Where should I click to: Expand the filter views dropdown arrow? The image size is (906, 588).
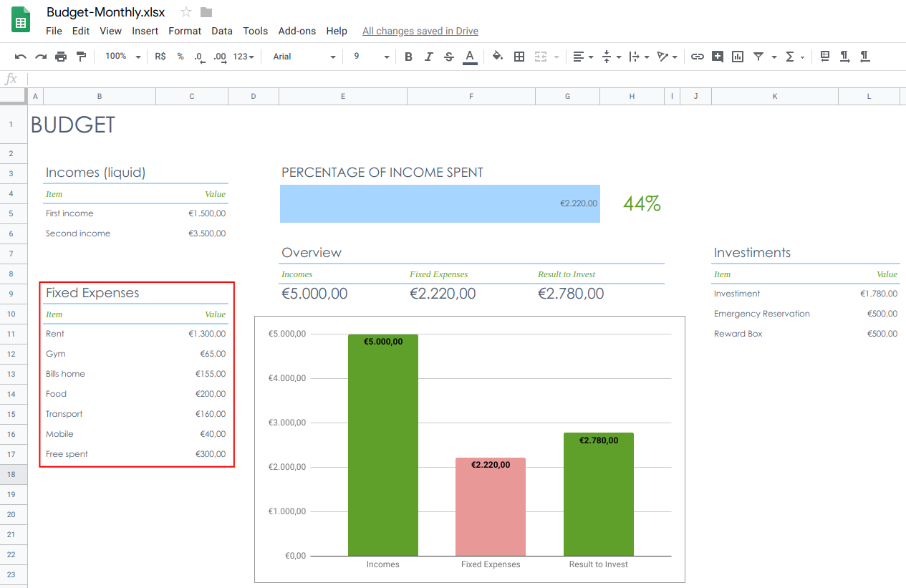774,57
